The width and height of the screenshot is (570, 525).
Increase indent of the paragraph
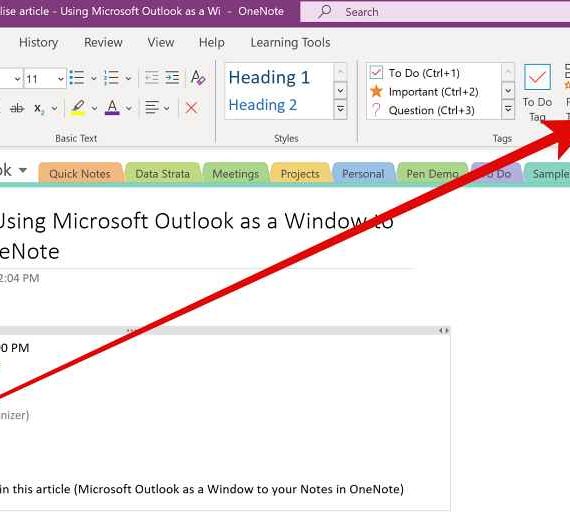click(x=172, y=78)
